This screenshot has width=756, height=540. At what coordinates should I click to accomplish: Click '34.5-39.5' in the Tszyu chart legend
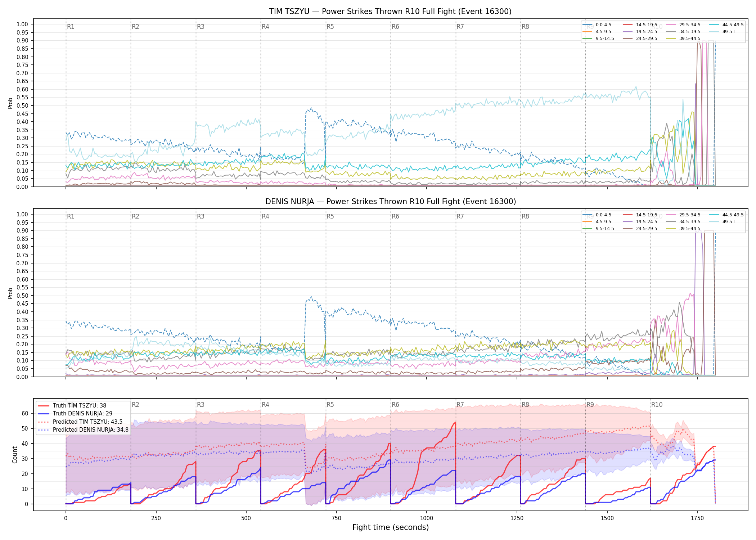(690, 32)
